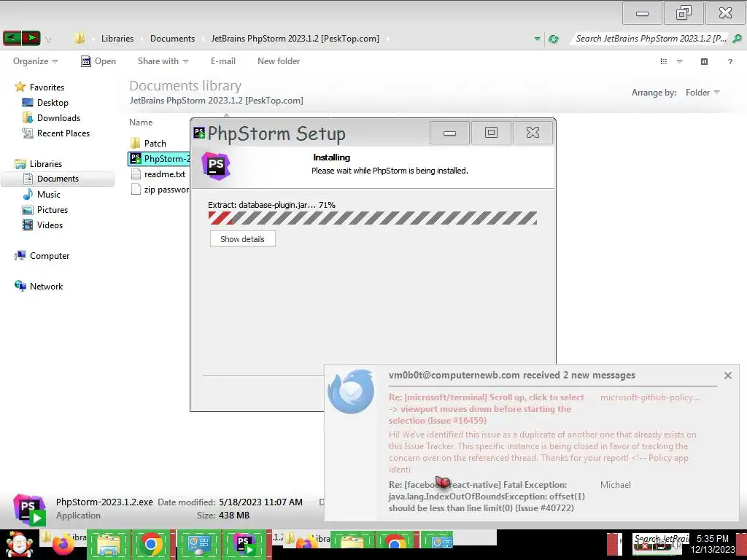Viewport: 747px width, 560px height.
Task: Open the view options dropdown arrow
Action: [680, 61]
